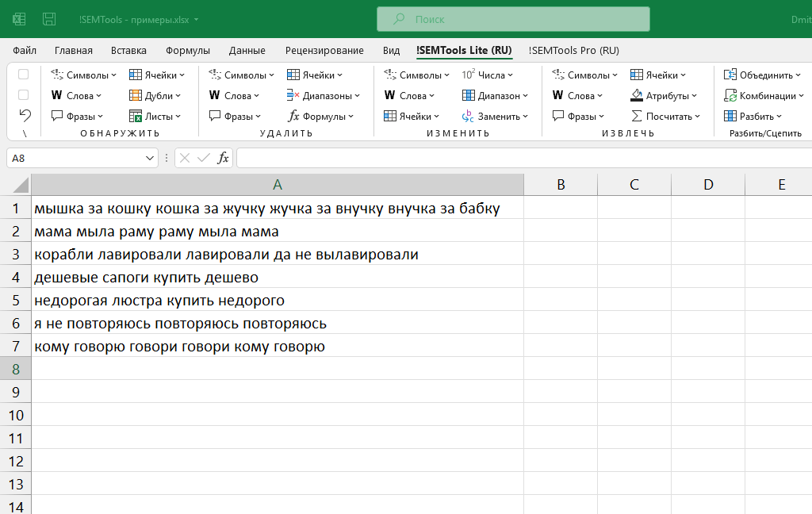The image size is (812, 514).
Task: Click the undo arrow in ribbon
Action: pyautogui.click(x=25, y=115)
